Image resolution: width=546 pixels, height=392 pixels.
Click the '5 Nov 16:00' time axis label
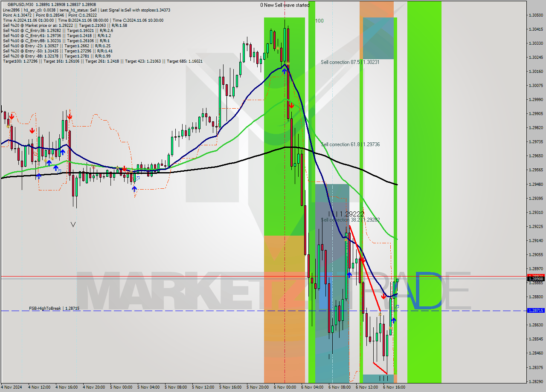[x=230, y=387]
